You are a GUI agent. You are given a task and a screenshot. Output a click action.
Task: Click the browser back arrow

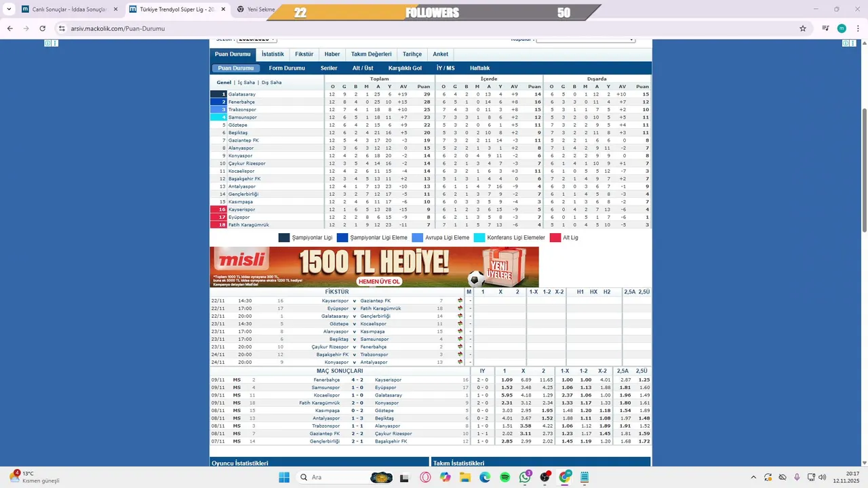pyautogui.click(x=9, y=28)
